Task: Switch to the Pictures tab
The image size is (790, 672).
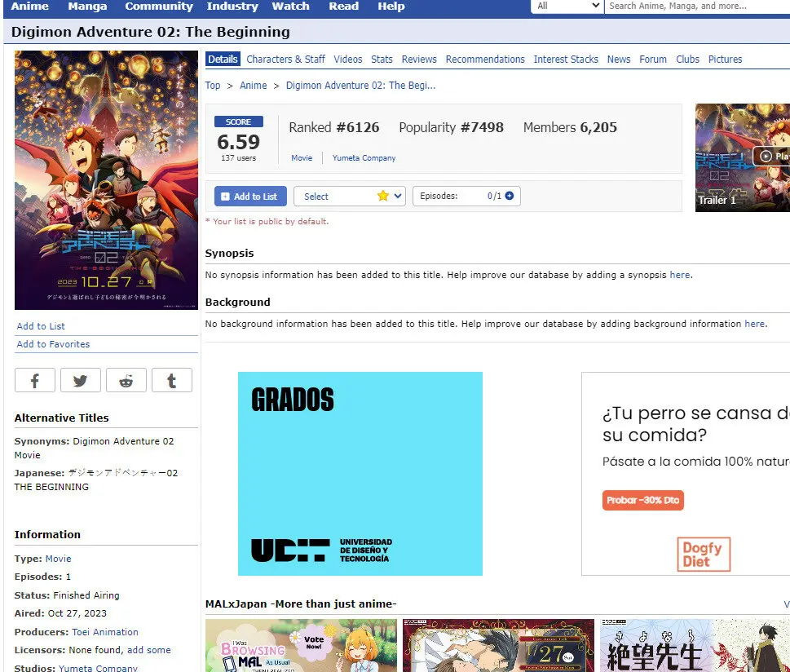Action: point(725,59)
